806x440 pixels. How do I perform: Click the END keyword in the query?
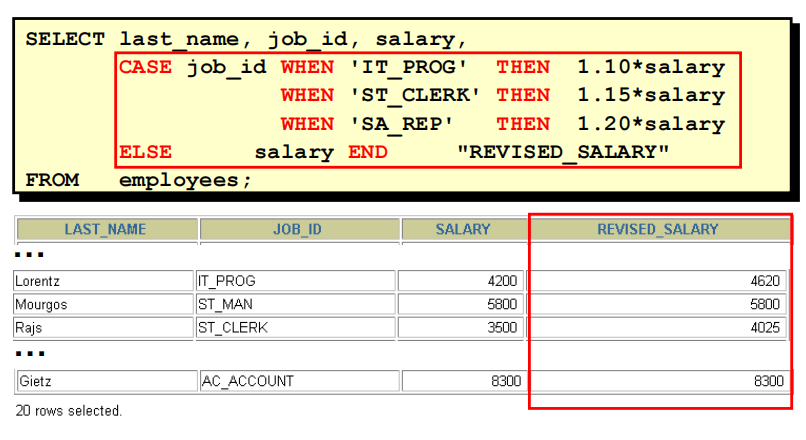[x=368, y=152]
